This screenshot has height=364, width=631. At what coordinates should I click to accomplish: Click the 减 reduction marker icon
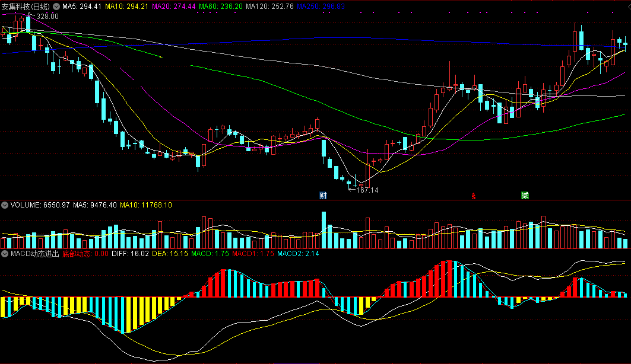[x=525, y=196]
